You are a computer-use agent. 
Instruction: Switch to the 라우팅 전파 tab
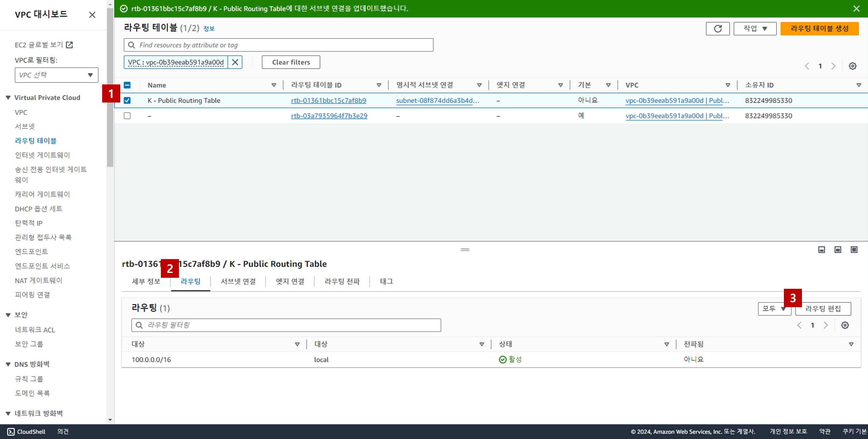[x=342, y=281]
